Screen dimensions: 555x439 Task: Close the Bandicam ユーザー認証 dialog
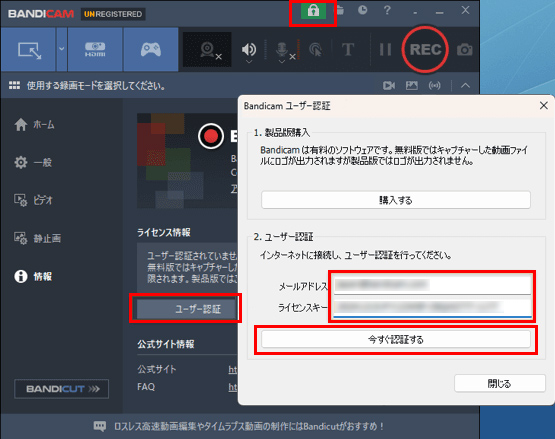pyautogui.click(x=543, y=105)
